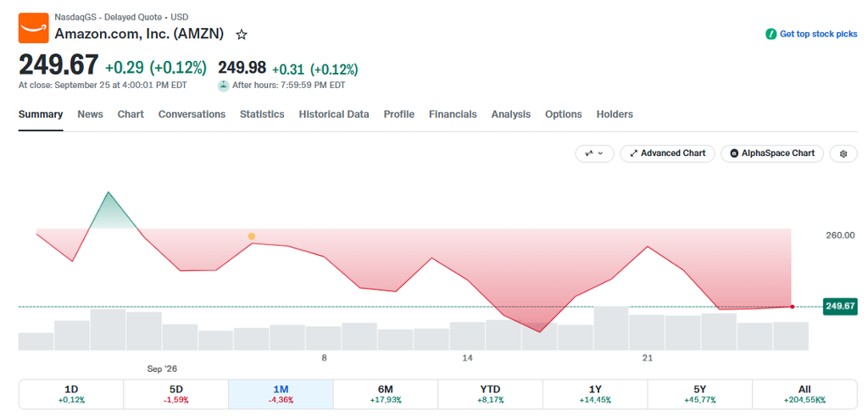Viewport: 868px width, 416px height.
Task: Click the 14 date axis label
Action: point(468,358)
